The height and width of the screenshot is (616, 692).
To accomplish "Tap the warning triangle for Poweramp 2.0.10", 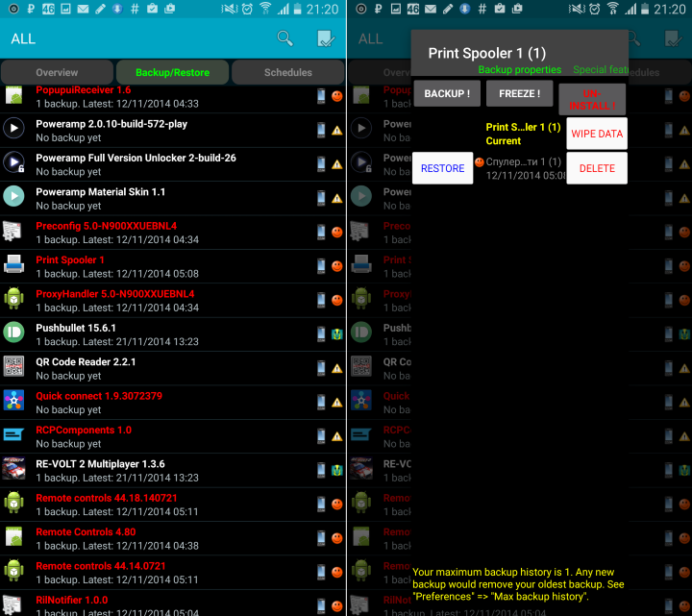I will pyautogui.click(x=337, y=130).
